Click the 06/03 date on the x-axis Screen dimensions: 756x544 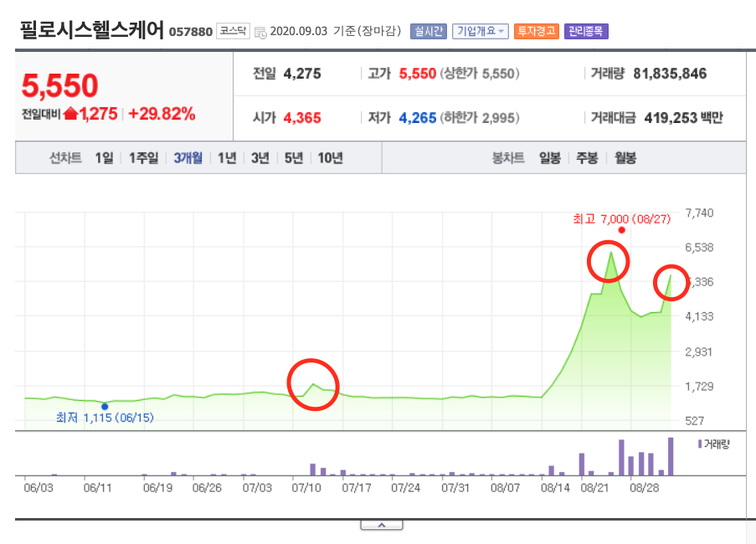pyautogui.click(x=39, y=488)
